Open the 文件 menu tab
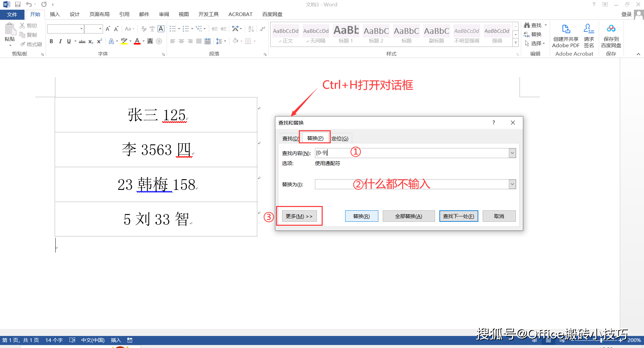The width and height of the screenshot is (644, 348). [12, 14]
